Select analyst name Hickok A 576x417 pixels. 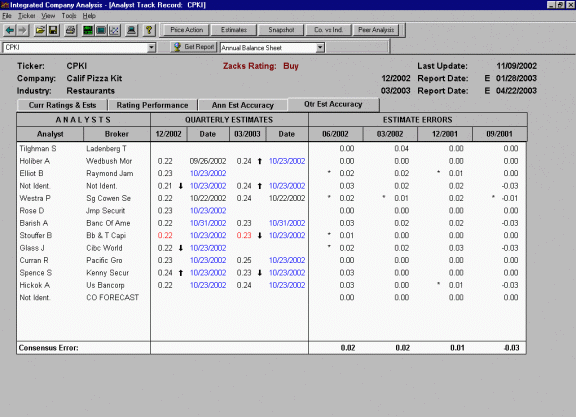coord(35,285)
